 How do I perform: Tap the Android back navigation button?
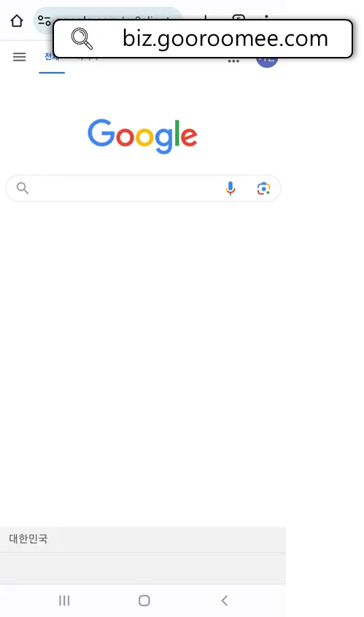coord(225,600)
